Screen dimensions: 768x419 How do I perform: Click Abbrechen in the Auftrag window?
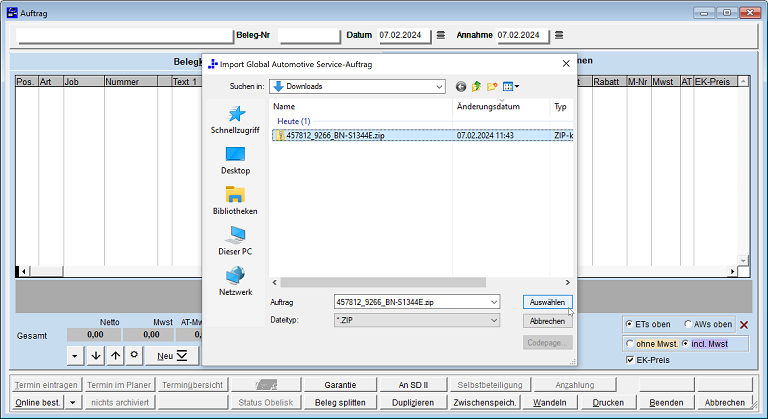click(724, 402)
